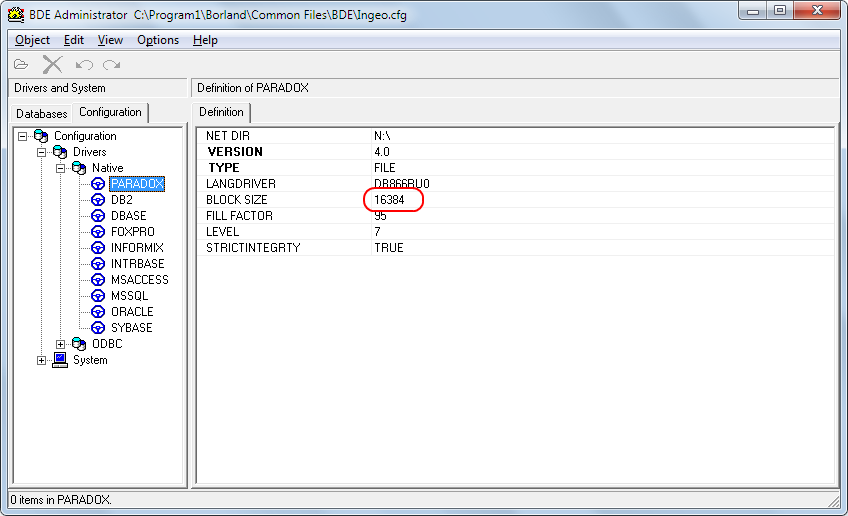
Task: Click the BLOCK SIZE property name
Action: (x=237, y=200)
